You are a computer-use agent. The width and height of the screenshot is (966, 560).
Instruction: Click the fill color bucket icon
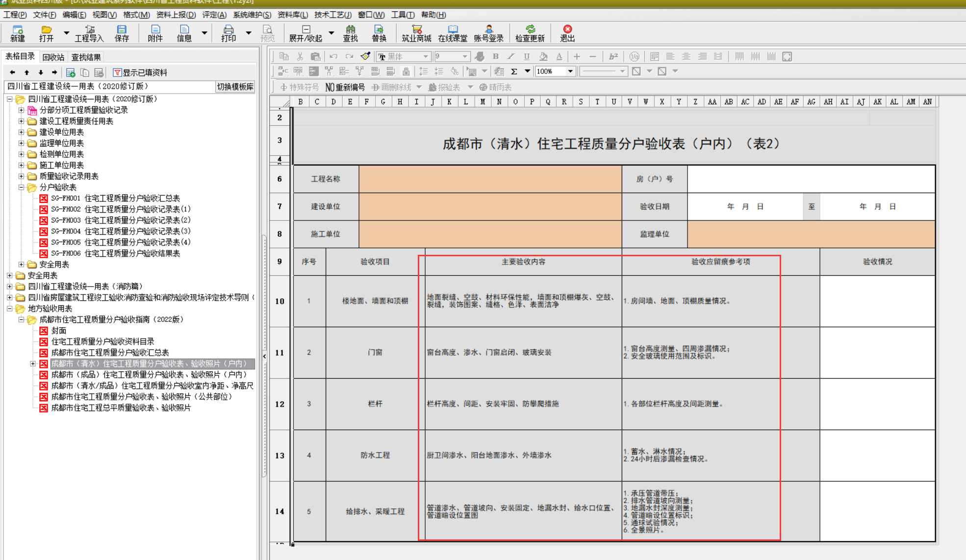pos(543,57)
